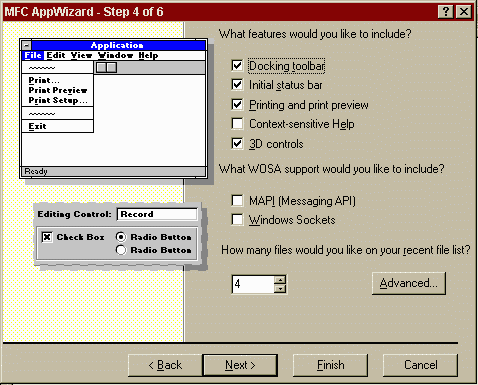Click View menu in preview Application
478x385 pixels.
(x=81, y=55)
